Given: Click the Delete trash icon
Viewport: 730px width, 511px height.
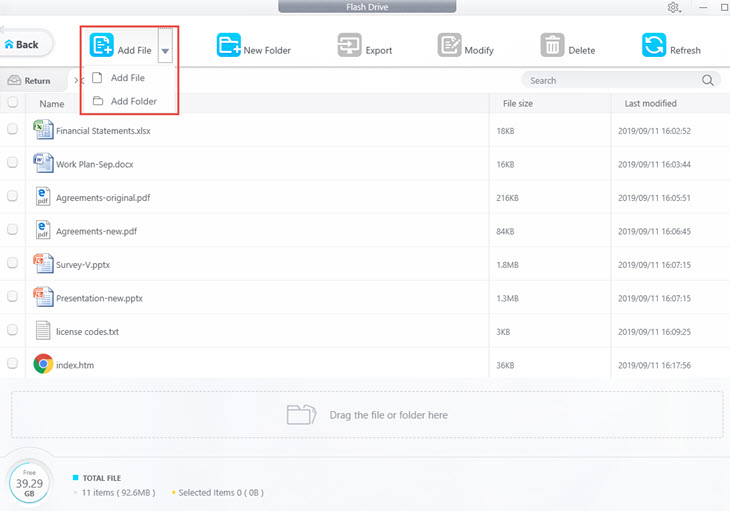Looking at the screenshot, I should [x=552, y=45].
